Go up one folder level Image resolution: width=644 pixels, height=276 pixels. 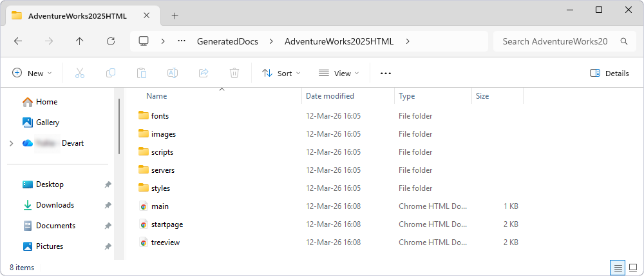point(80,41)
